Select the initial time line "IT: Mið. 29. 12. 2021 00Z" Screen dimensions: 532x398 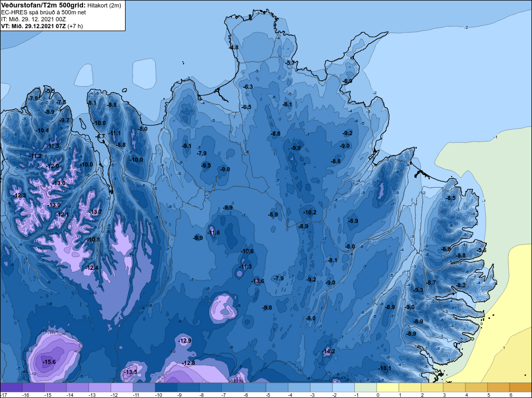coord(33,19)
